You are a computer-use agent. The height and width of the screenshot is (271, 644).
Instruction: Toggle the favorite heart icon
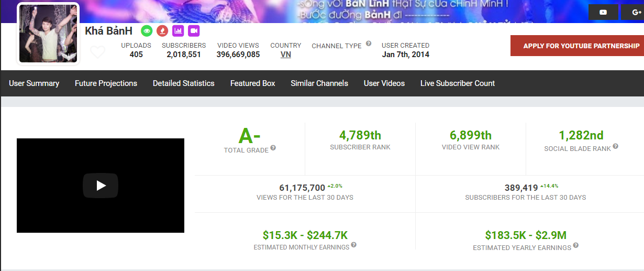coord(97,52)
